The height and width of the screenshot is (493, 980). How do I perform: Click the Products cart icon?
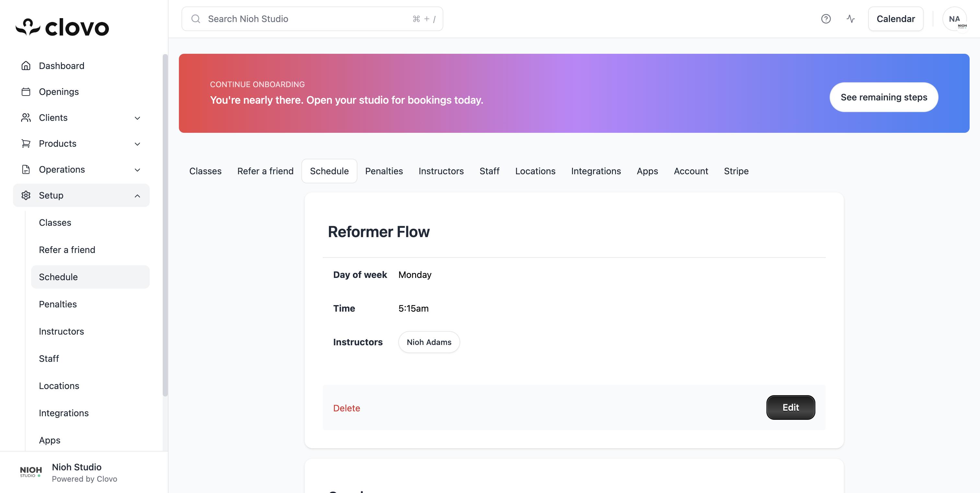26,143
